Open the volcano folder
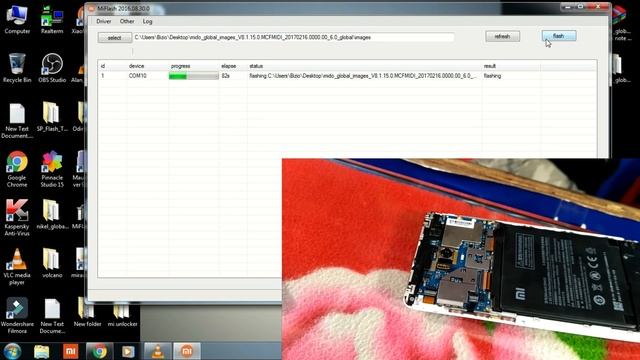Image resolution: width=640 pixels, height=360 pixels. point(52,263)
